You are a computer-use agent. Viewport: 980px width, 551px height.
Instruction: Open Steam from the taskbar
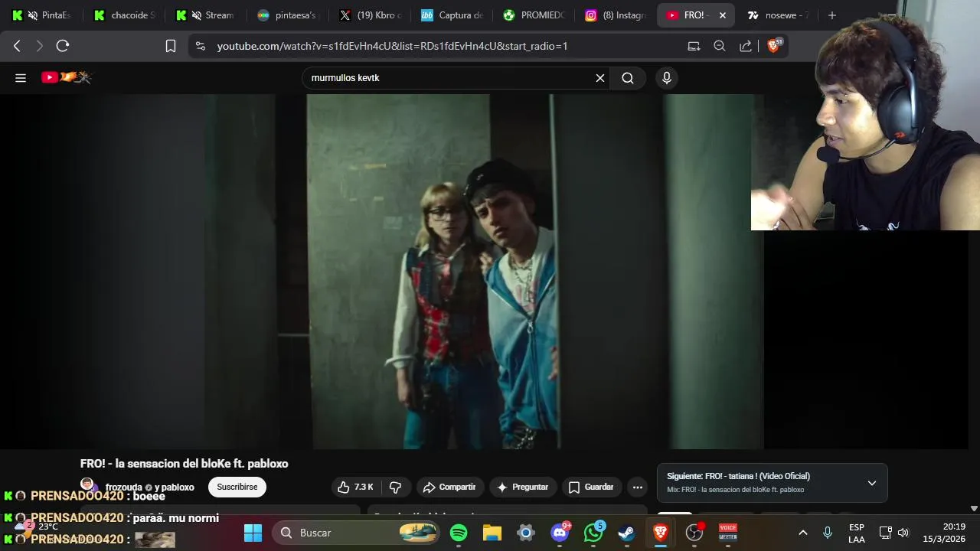(x=627, y=533)
